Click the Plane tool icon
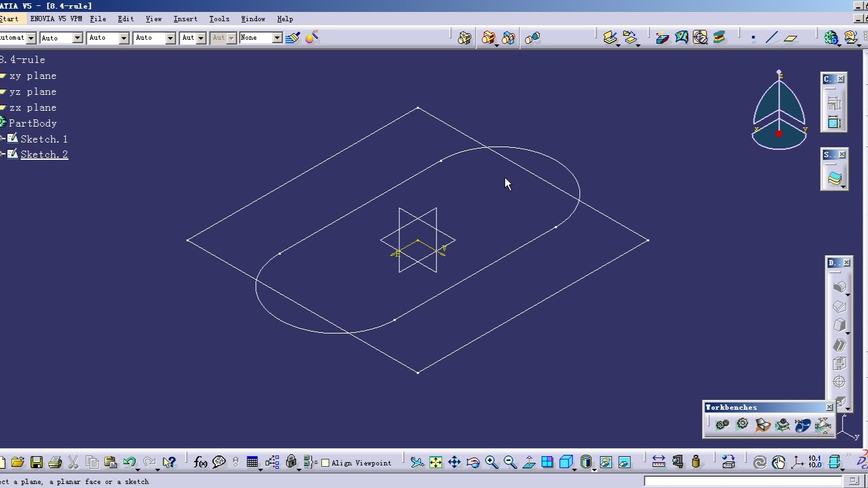This screenshot has height=488, width=868. coord(790,38)
